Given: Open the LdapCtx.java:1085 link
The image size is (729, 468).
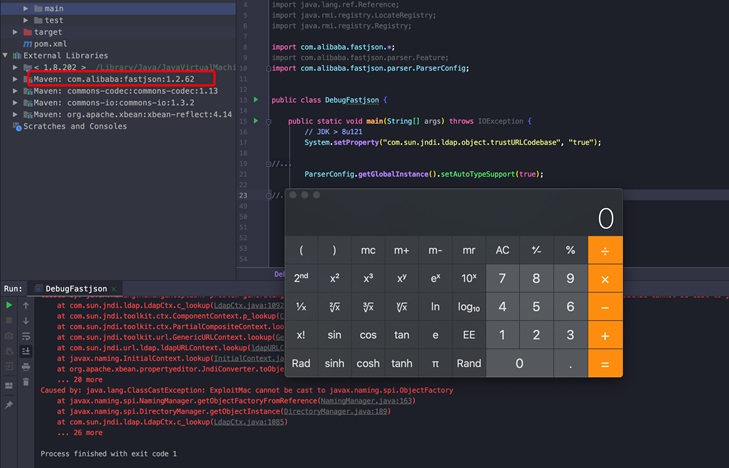Looking at the screenshot, I should 249,422.
